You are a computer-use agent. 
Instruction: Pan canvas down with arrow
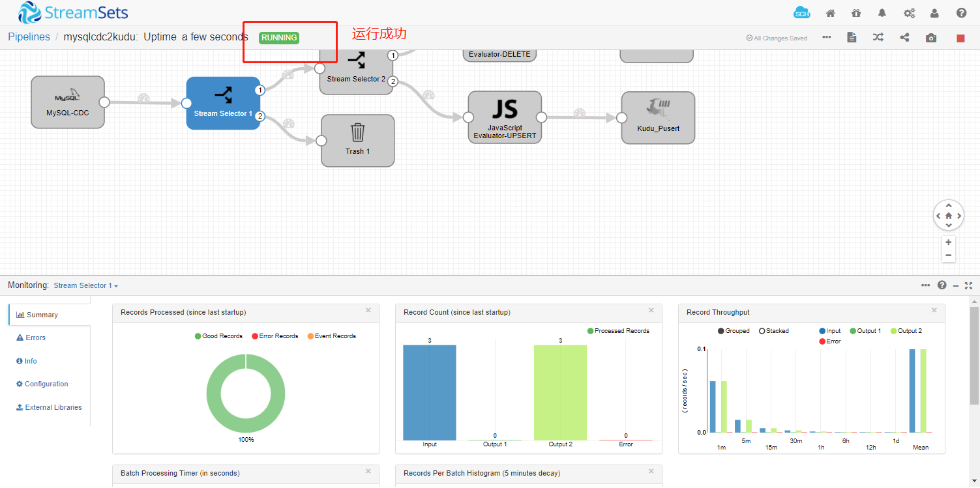949,225
